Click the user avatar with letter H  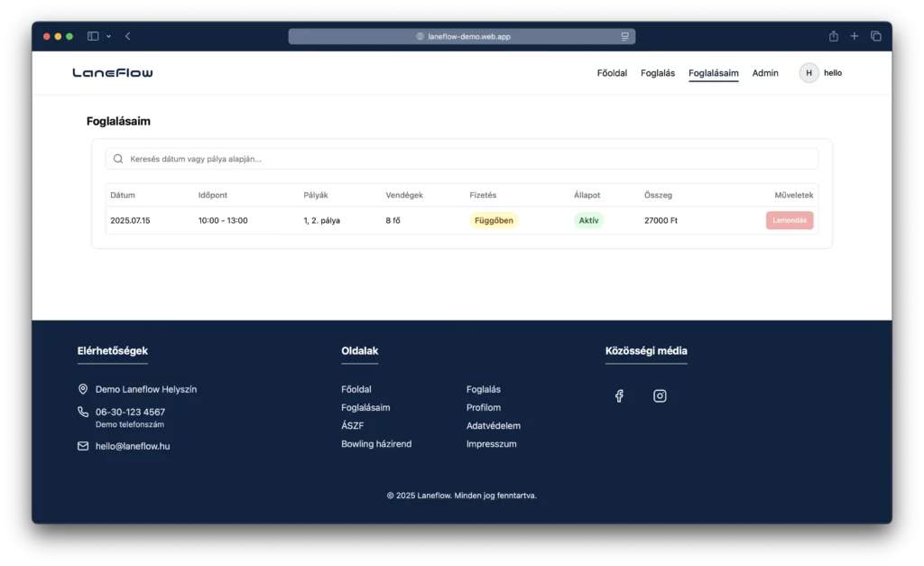pos(808,73)
